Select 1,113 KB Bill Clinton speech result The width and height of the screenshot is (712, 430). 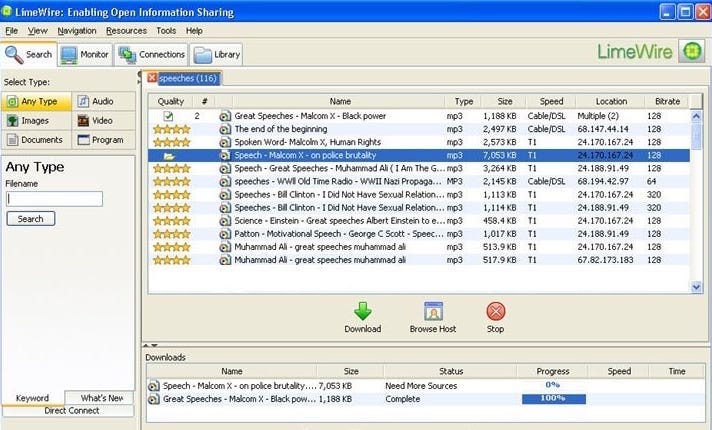(x=419, y=194)
